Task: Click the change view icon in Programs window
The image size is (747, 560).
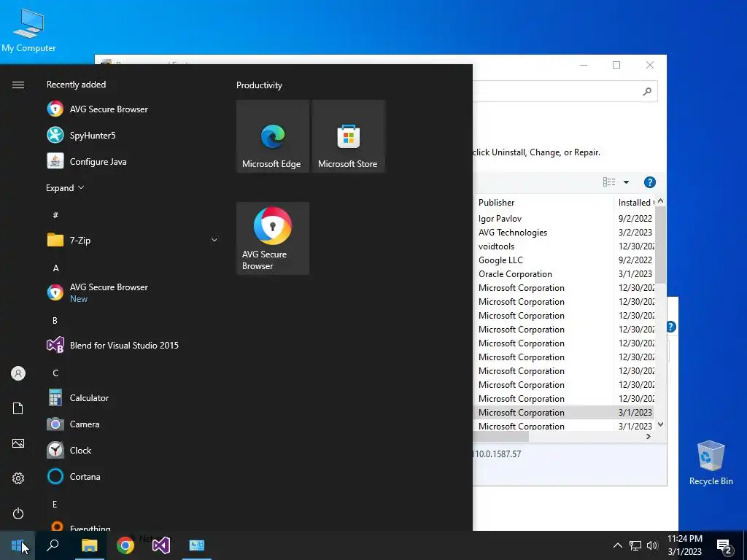Action: pos(609,182)
